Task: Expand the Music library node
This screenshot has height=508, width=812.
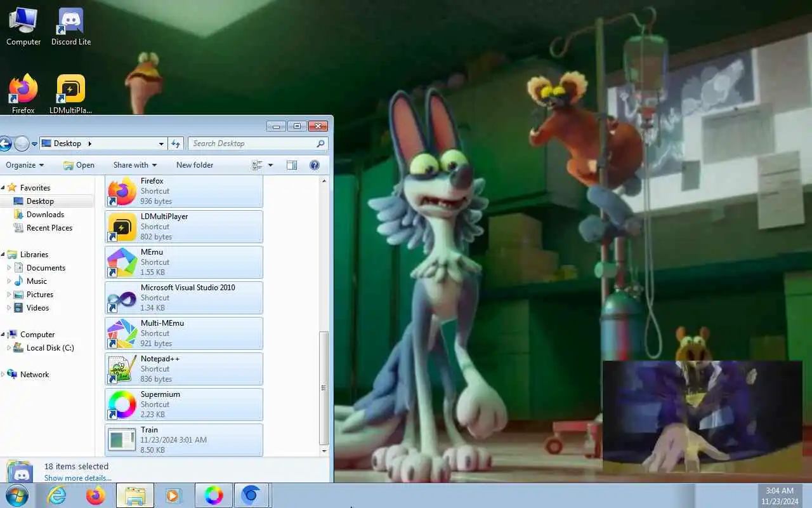Action: 10,281
